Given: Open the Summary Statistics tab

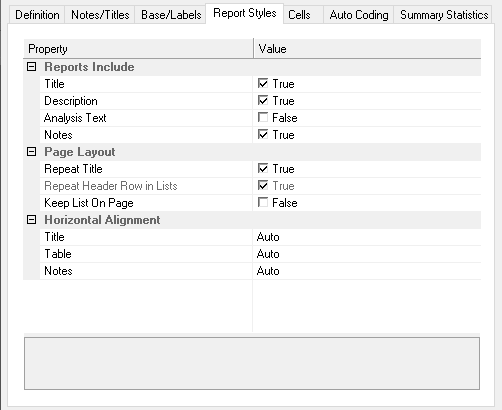Looking at the screenshot, I should tap(444, 15).
